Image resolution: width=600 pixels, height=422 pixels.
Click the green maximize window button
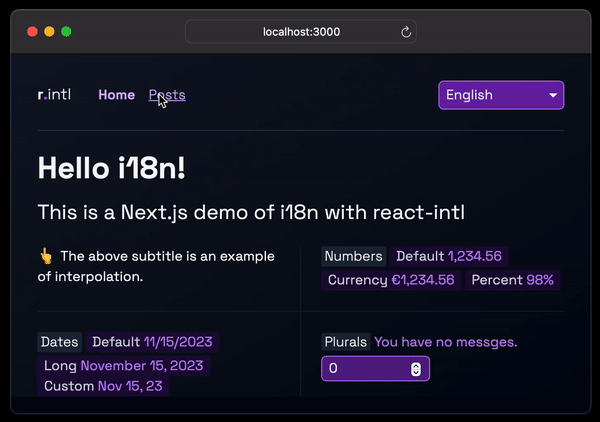click(x=66, y=32)
